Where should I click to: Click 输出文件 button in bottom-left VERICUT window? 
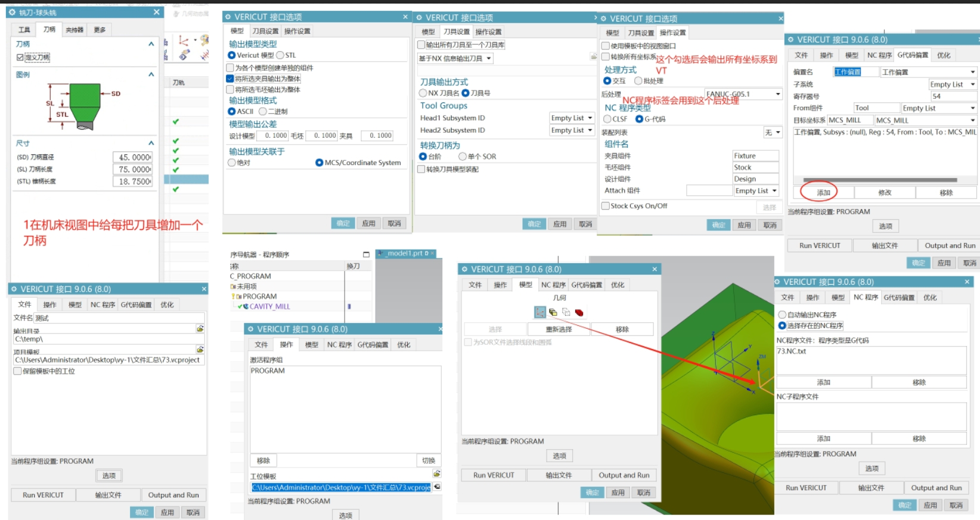pos(108,495)
